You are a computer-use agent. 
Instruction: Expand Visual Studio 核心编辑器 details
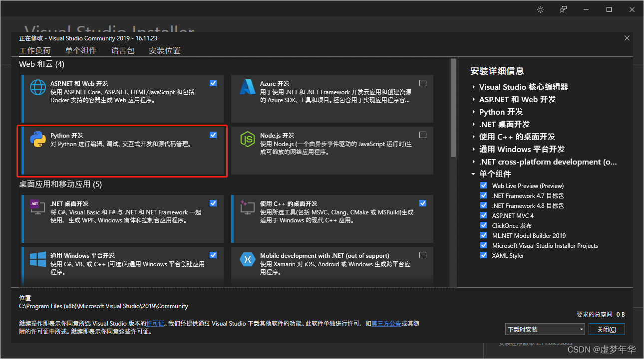(x=473, y=87)
